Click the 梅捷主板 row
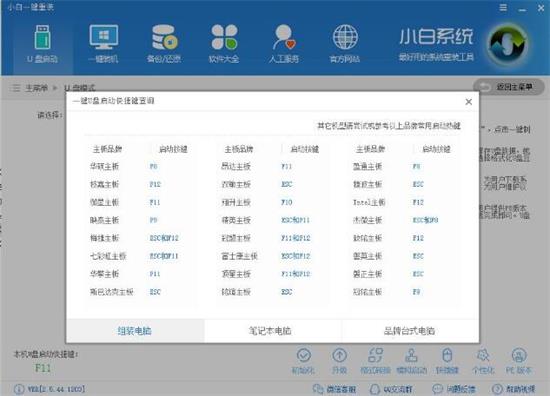 click(x=140, y=238)
